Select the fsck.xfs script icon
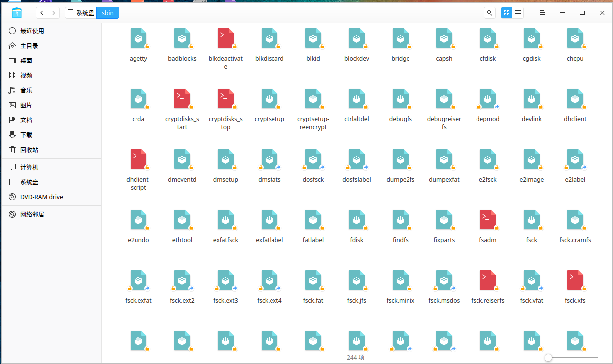The width and height of the screenshot is (613, 364). point(575,280)
